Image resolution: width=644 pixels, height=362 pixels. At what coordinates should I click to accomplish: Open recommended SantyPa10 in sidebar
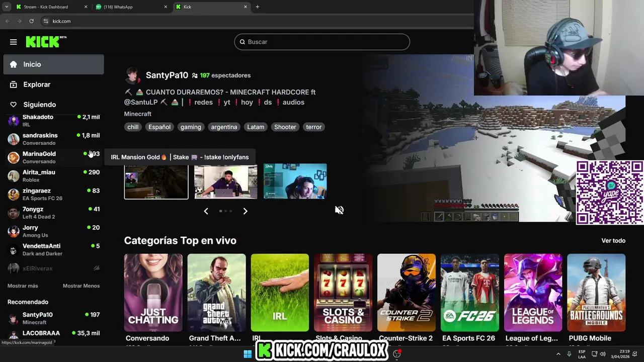(53, 318)
